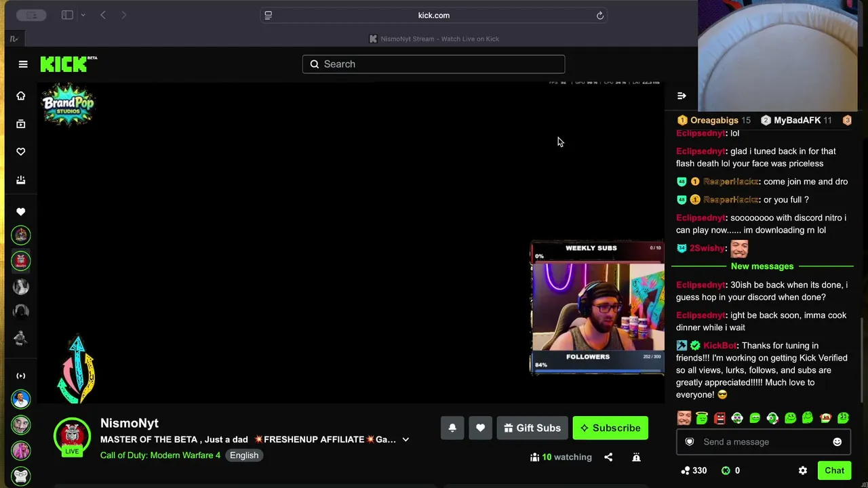Share the stream with share icon
Image resolution: width=868 pixels, height=488 pixels.
[x=608, y=457]
